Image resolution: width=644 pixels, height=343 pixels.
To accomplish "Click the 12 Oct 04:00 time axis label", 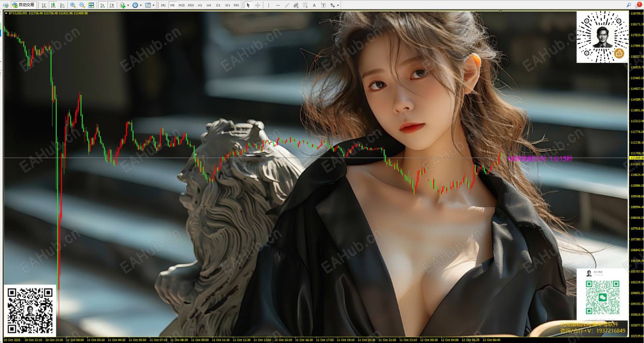I will (x=450, y=340).
